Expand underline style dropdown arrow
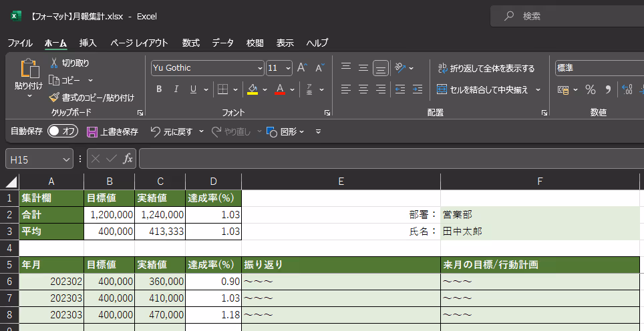The width and height of the screenshot is (644, 331). [206, 89]
